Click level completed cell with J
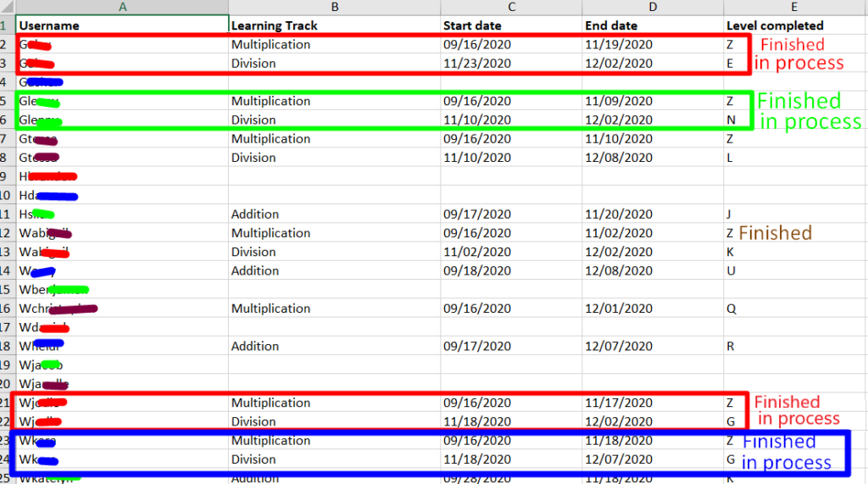This screenshot has width=868, height=484. (795, 214)
